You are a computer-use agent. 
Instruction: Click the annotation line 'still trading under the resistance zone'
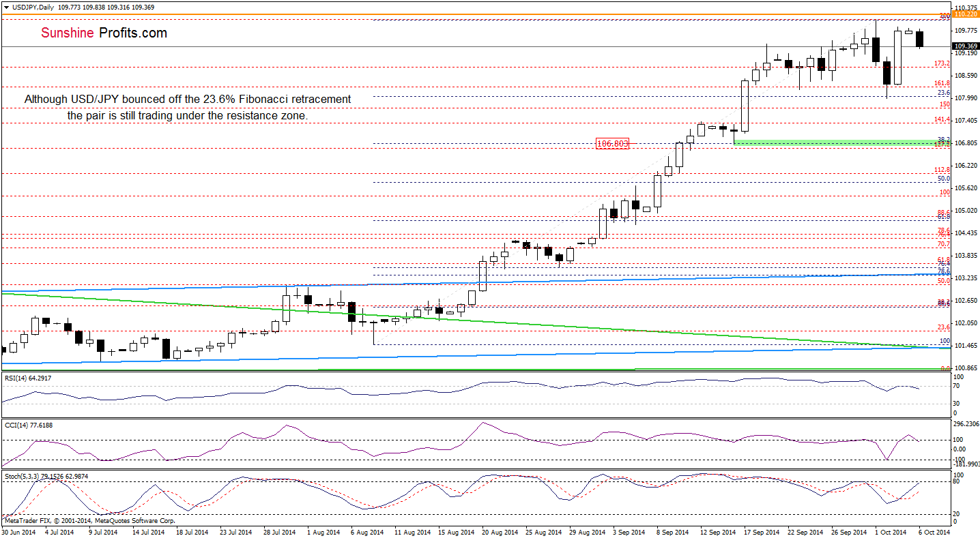point(188,116)
